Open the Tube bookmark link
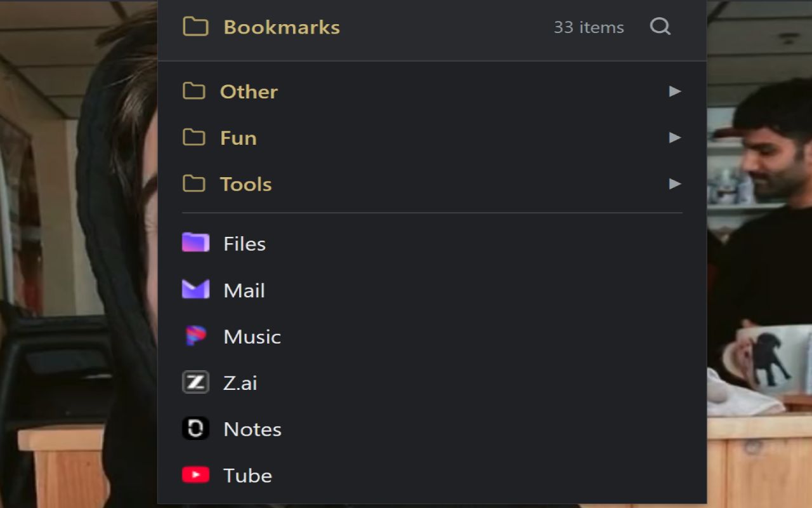The height and width of the screenshot is (508, 812). coord(247,476)
